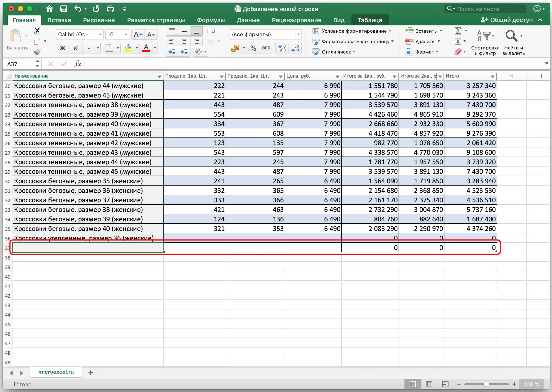Image resolution: width=552 pixels, height=392 pixels.
Task: Align cell content to bottom
Action: pos(197,31)
